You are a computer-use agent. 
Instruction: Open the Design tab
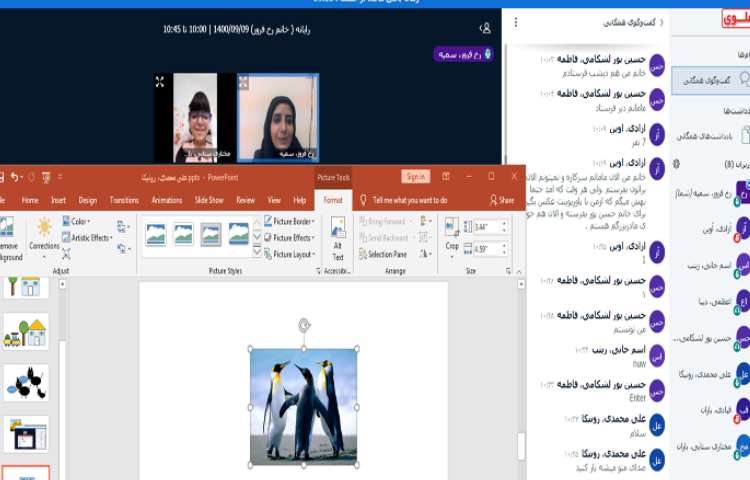[88, 200]
